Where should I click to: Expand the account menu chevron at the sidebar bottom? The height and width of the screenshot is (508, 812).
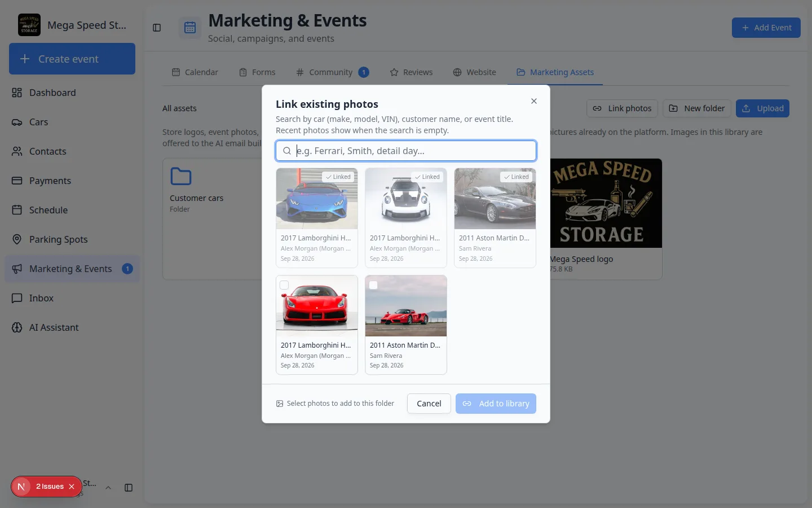pyautogui.click(x=108, y=488)
